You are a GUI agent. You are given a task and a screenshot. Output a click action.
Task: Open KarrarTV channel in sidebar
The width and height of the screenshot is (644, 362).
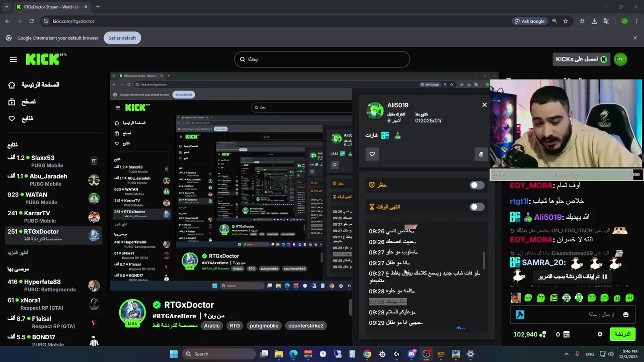click(x=52, y=217)
